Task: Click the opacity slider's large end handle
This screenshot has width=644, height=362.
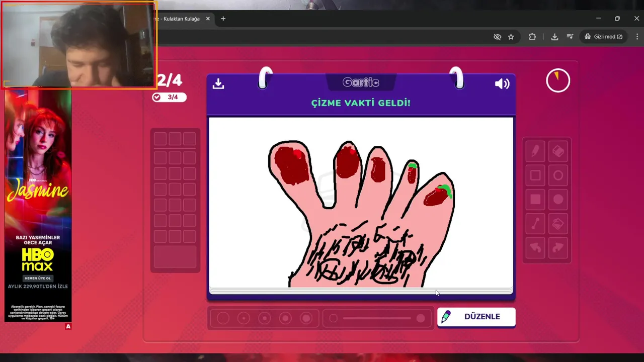Action: [421, 318]
